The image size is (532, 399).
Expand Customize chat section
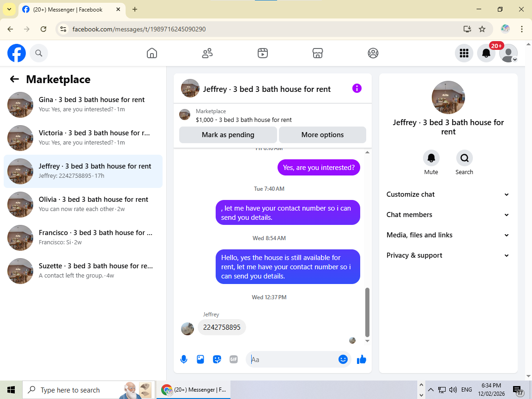tap(448, 194)
